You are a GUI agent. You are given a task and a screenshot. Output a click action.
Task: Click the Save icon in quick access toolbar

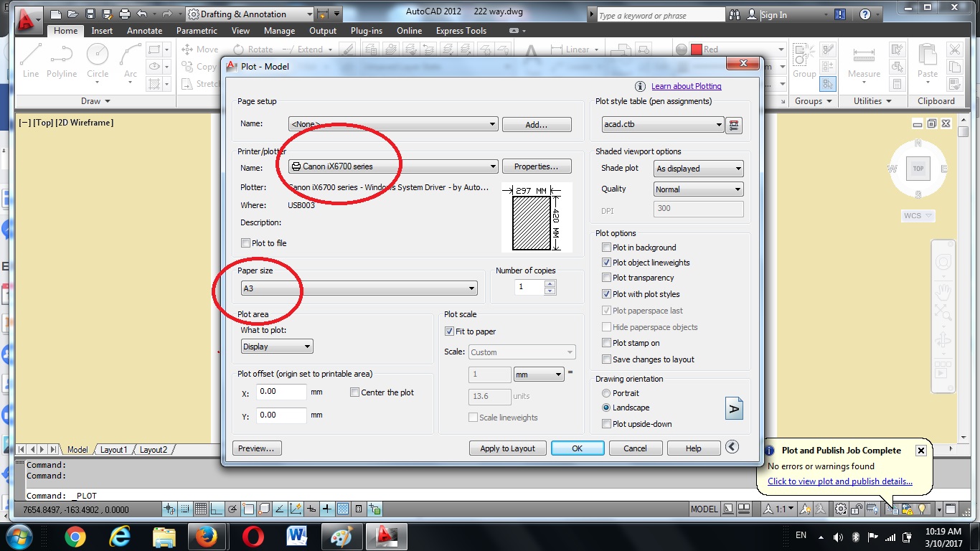pyautogui.click(x=91, y=14)
